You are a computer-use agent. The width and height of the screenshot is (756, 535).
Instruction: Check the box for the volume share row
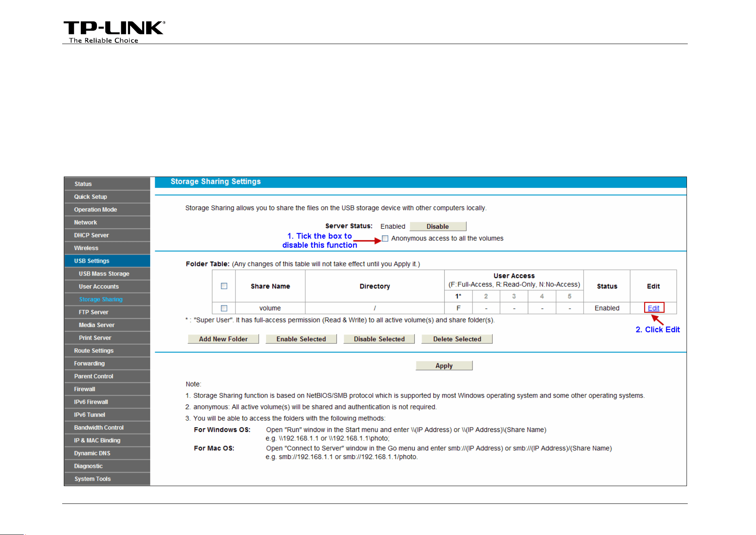tap(224, 308)
